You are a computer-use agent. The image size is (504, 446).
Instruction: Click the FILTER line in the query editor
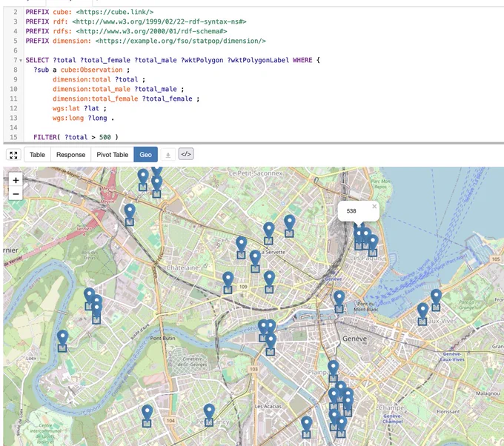click(76, 137)
